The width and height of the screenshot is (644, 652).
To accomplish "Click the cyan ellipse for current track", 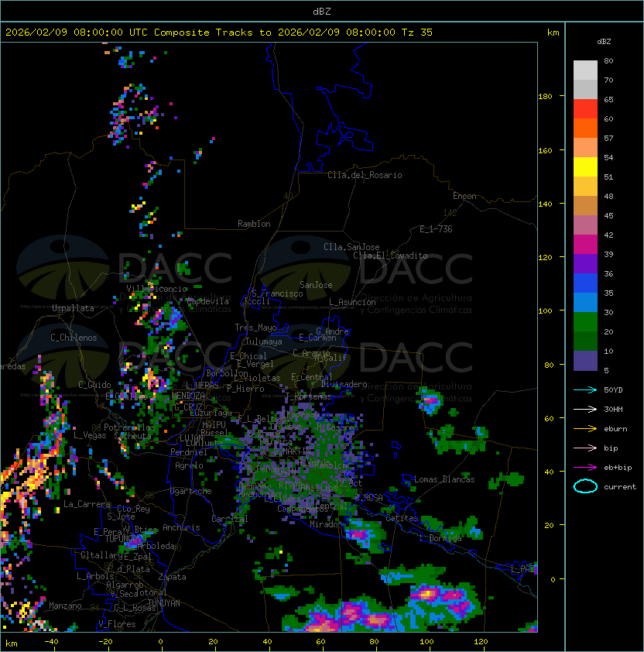I will [585, 486].
